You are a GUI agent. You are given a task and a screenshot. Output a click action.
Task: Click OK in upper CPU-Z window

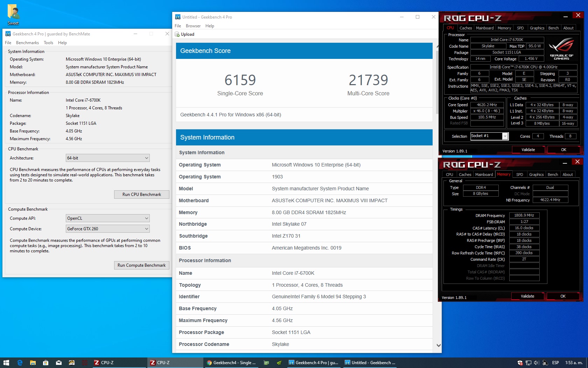pos(563,150)
